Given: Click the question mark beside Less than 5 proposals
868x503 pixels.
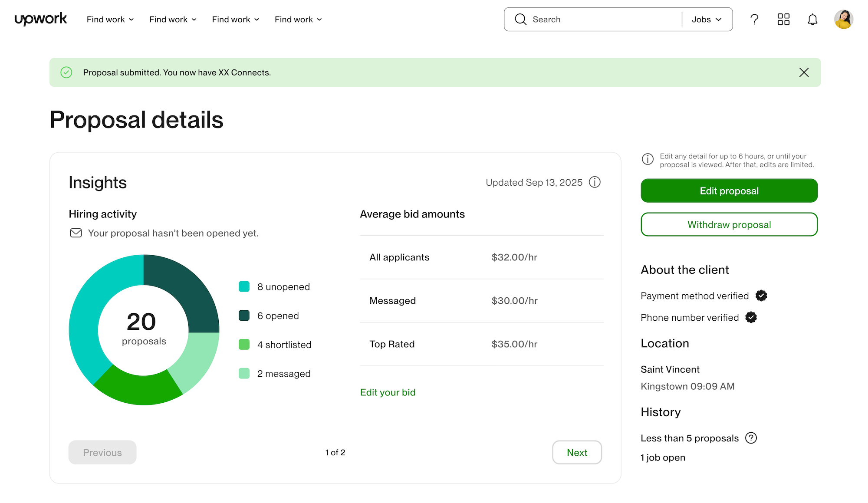Looking at the screenshot, I should [751, 438].
